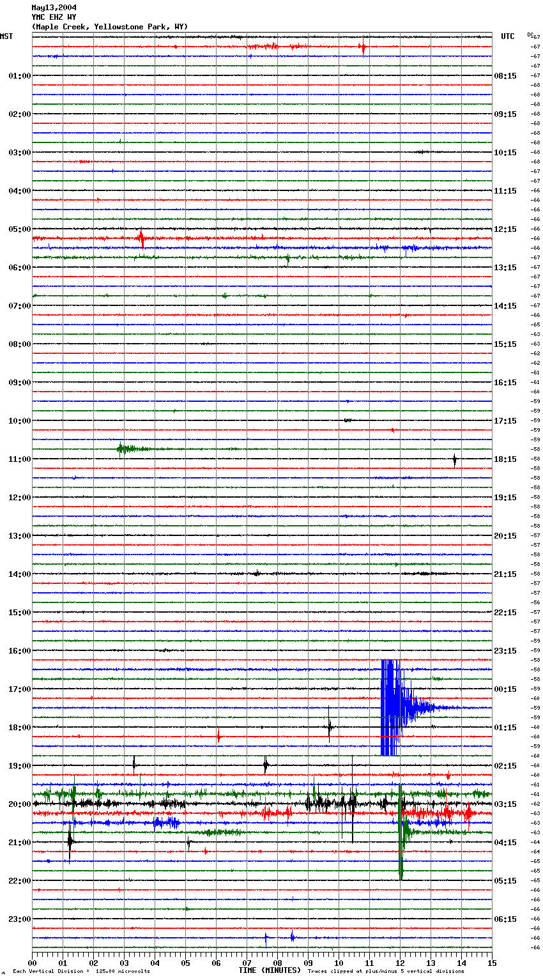Screen dimensions: 543x980
Task: Select the 22:00 MST hour label
Action: (x=19, y=881)
